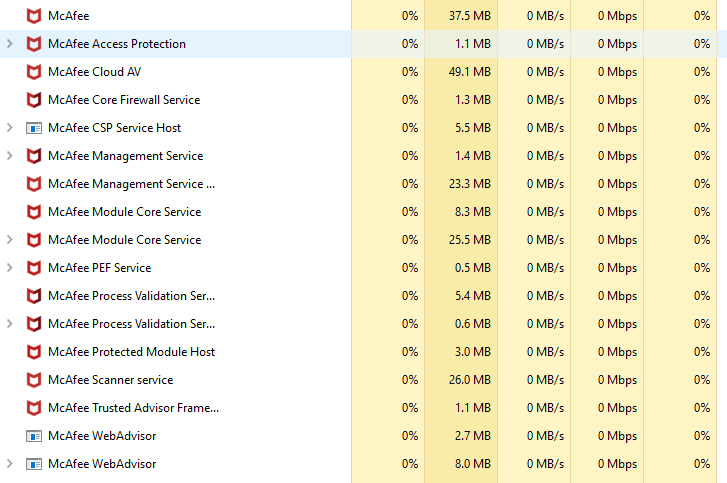Viewport: 727px width, 483px height.
Task: Expand McAfee Management Service using 1.4 MB
Action: click(10, 156)
